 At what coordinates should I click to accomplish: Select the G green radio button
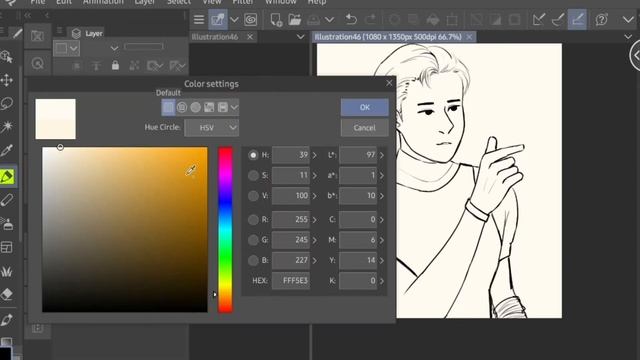tap(253, 240)
